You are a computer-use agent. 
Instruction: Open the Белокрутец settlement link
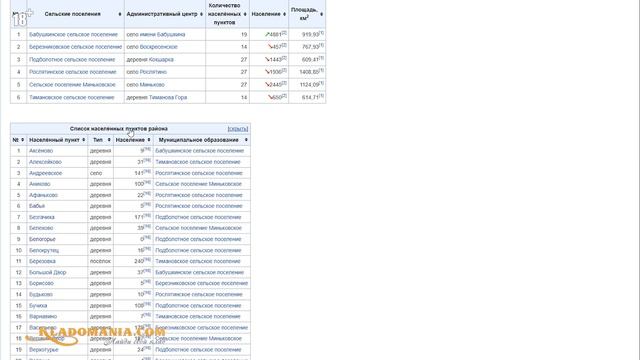coord(44,251)
